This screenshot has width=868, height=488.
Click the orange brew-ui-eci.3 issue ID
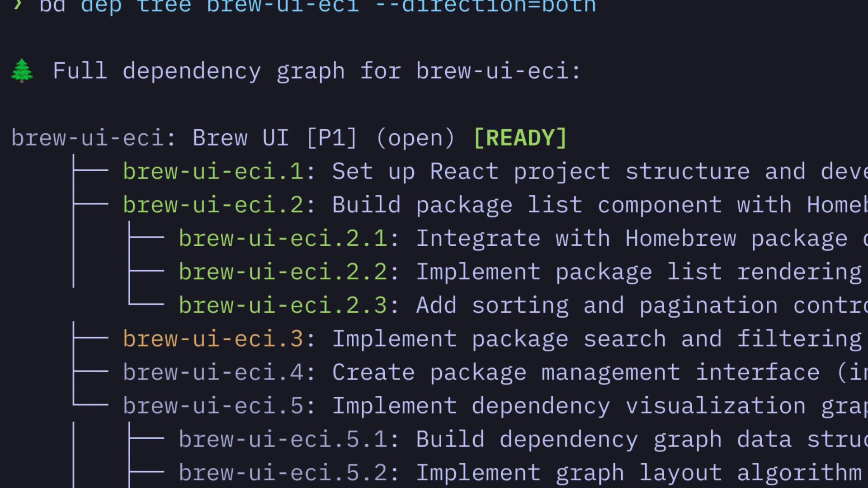pos(213,339)
